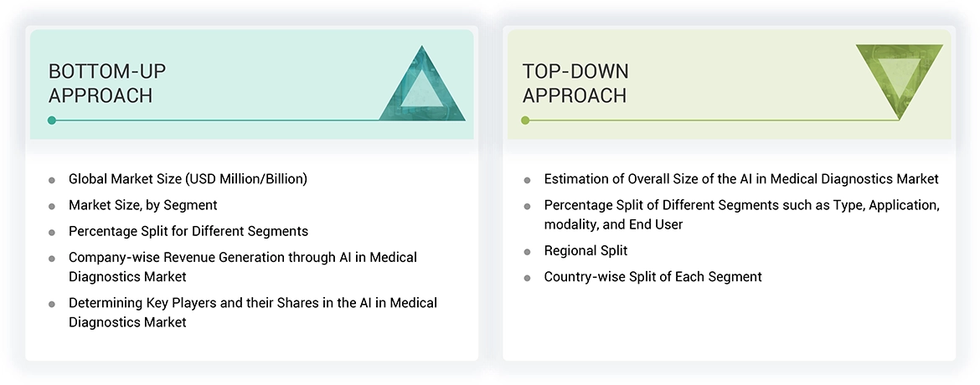Select the Top-Down Approach heading
Image resolution: width=980 pixels, height=385 pixels.
(575, 83)
